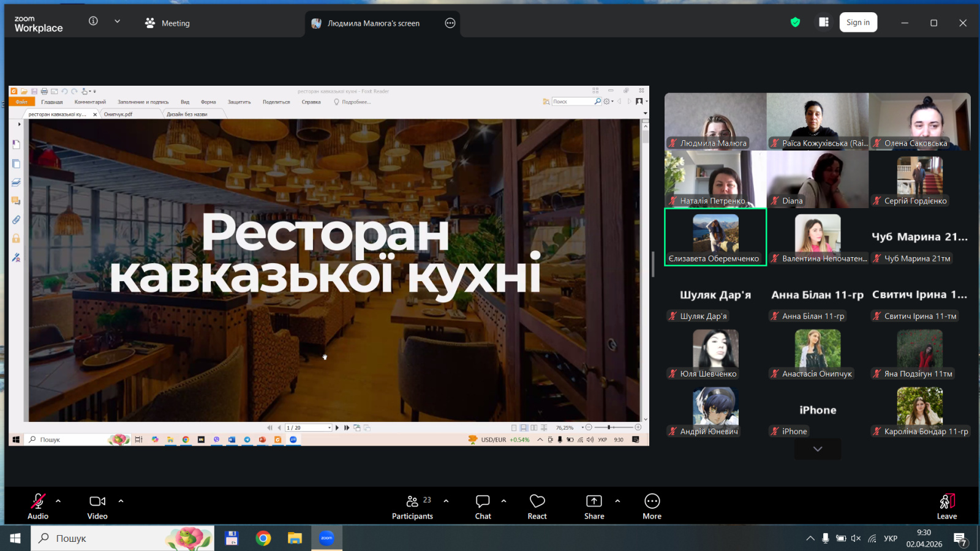Unmute the microphone Audio button

coord(38,506)
